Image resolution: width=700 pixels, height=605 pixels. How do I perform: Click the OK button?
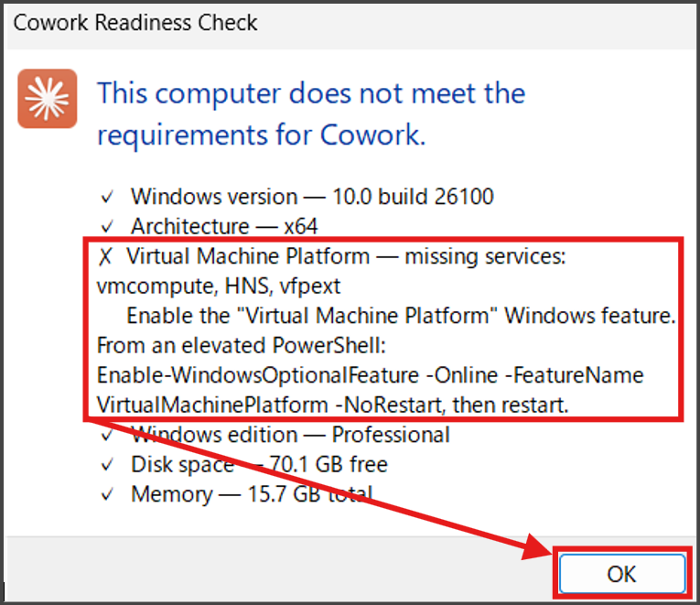click(x=621, y=574)
